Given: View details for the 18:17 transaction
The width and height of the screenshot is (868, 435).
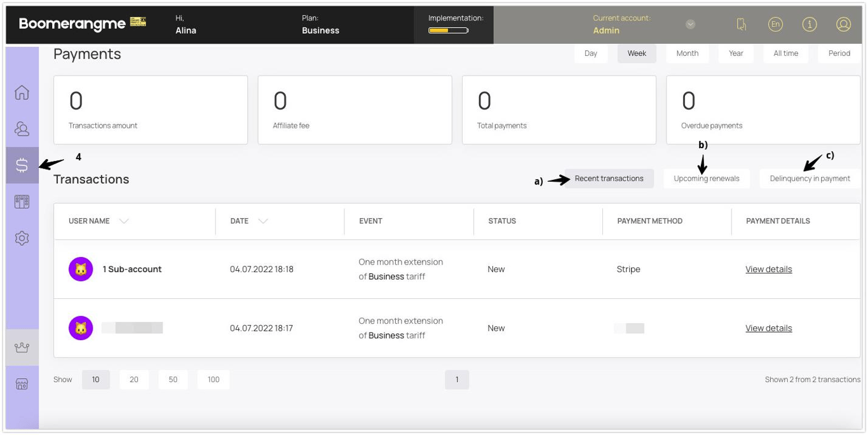Looking at the screenshot, I should pos(769,328).
